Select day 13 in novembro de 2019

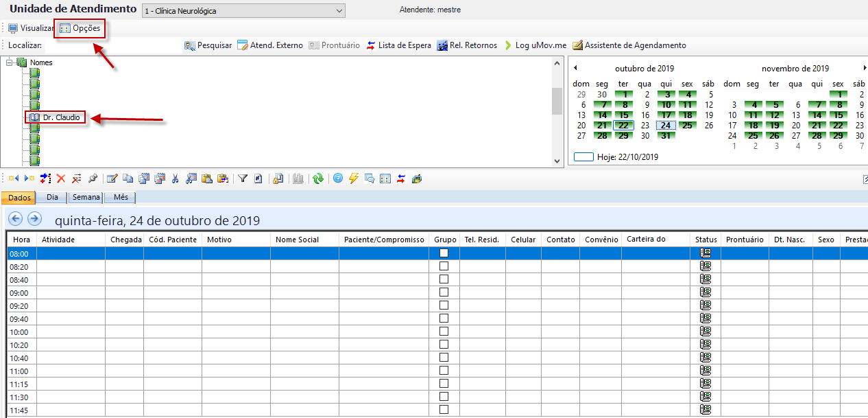(x=795, y=115)
